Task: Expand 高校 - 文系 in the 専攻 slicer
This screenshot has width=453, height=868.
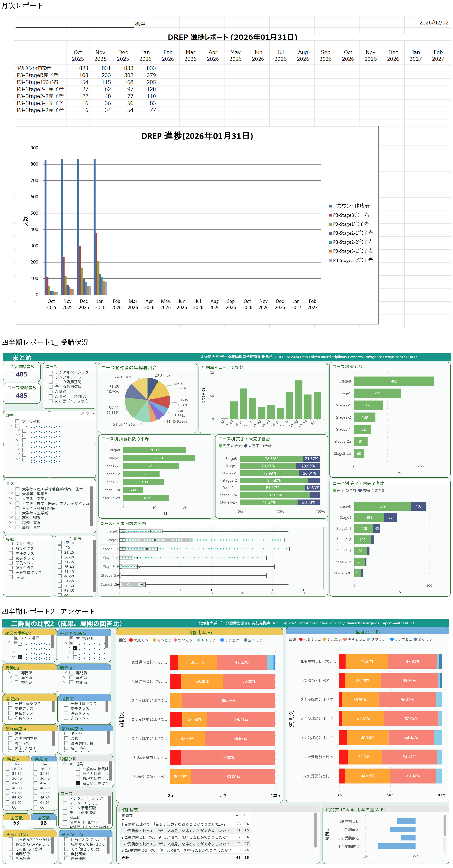Action: (11, 522)
